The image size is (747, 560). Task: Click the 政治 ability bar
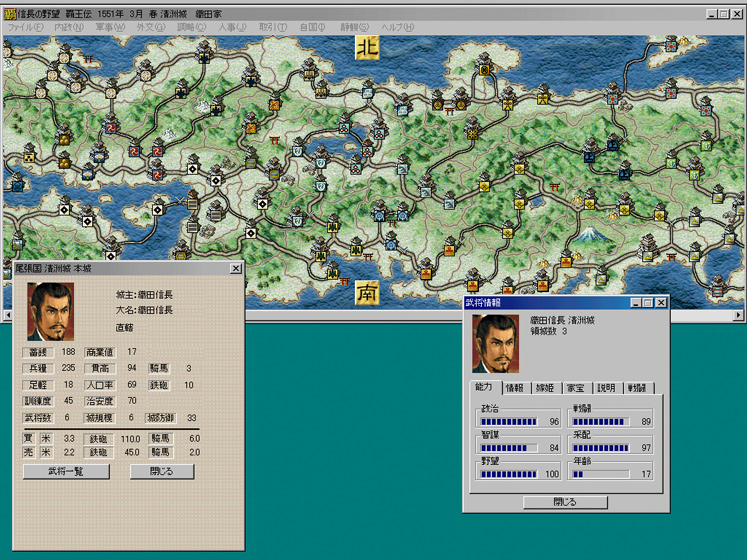pyautogui.click(x=509, y=421)
